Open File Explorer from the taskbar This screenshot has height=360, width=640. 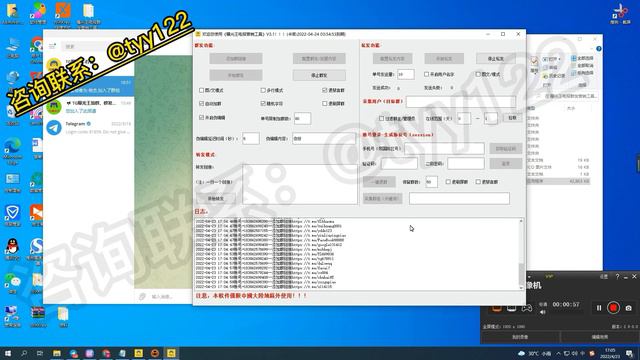pos(57,353)
